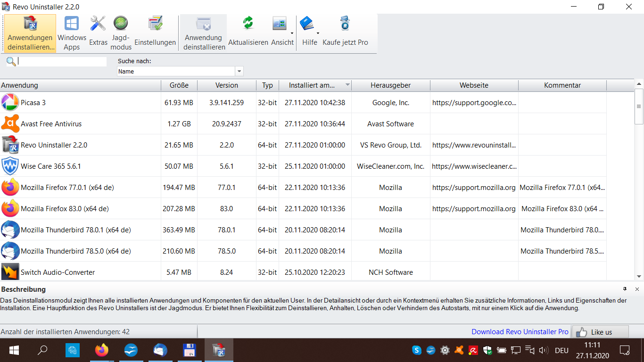Image resolution: width=644 pixels, height=362 pixels.
Task: Sort by Größe column header
Action: coord(179,85)
